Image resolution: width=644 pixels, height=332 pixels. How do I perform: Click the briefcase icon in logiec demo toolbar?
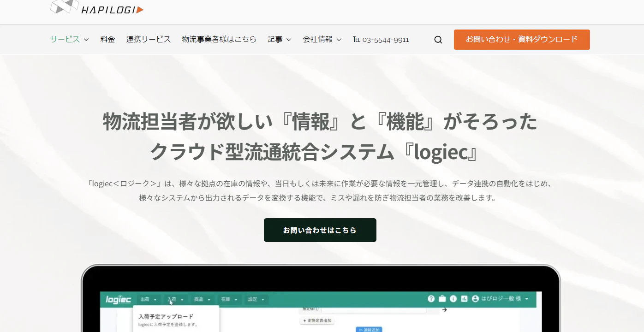tap(442, 299)
